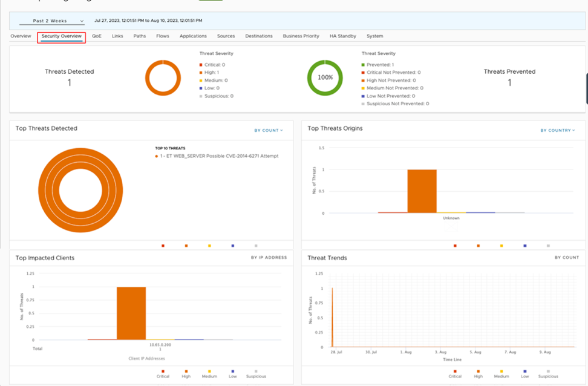588x386 pixels.
Task: Click the Medium legend icon in Threat Trends
Action: (501, 371)
